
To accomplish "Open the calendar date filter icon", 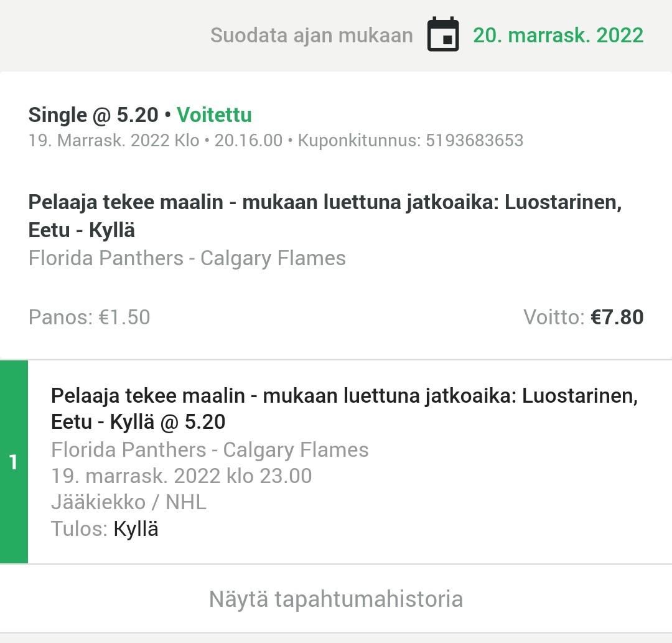I will coord(443,35).
